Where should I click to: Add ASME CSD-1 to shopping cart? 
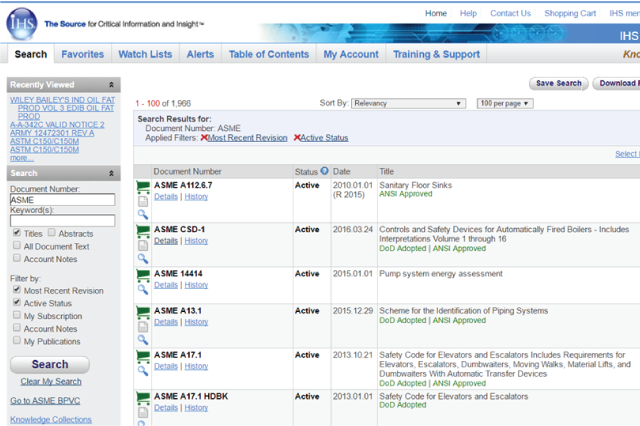pos(143,231)
